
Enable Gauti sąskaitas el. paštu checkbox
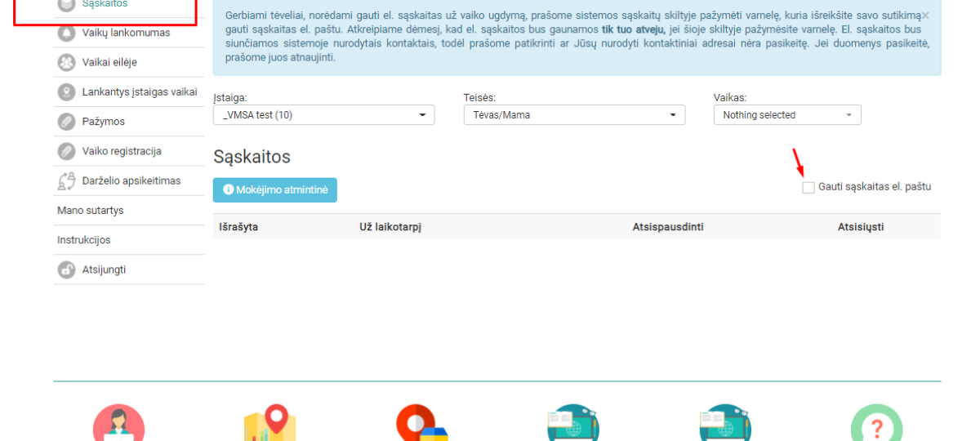point(808,187)
